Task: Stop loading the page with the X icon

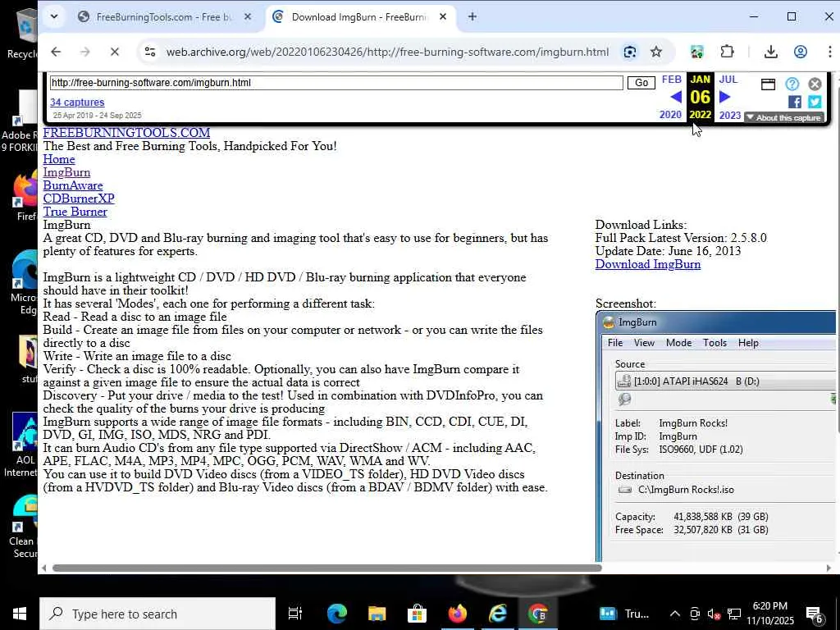Action: click(114, 52)
